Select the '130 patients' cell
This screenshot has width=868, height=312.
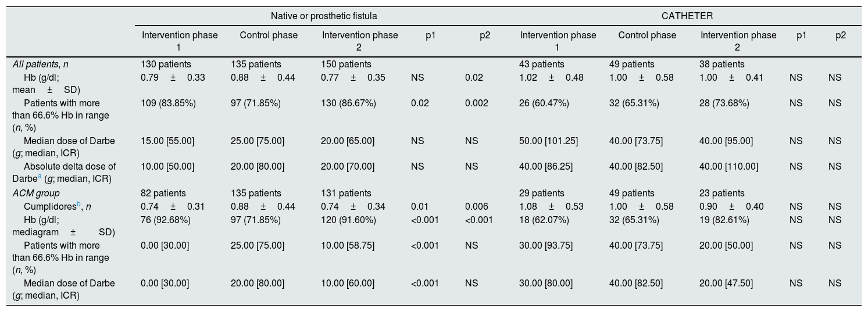[x=166, y=64]
